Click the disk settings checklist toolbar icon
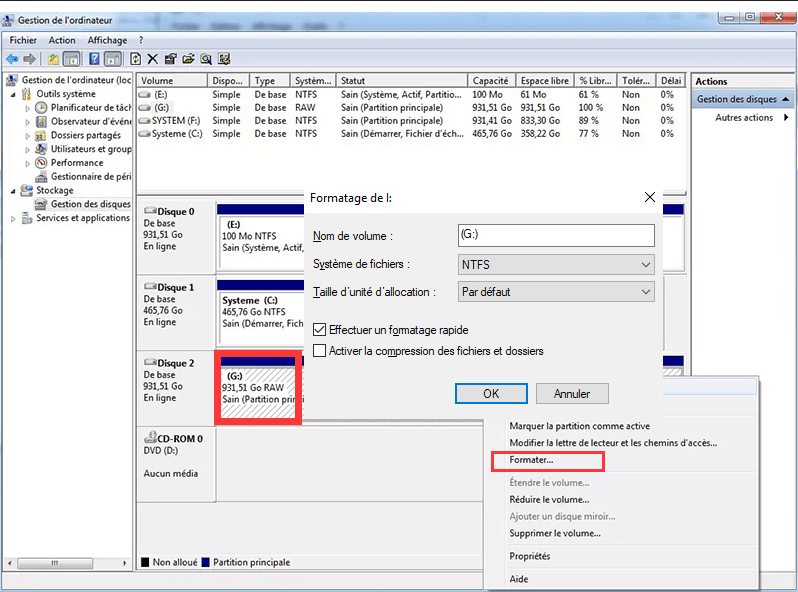The width and height of the screenshot is (798, 592). coord(224,59)
